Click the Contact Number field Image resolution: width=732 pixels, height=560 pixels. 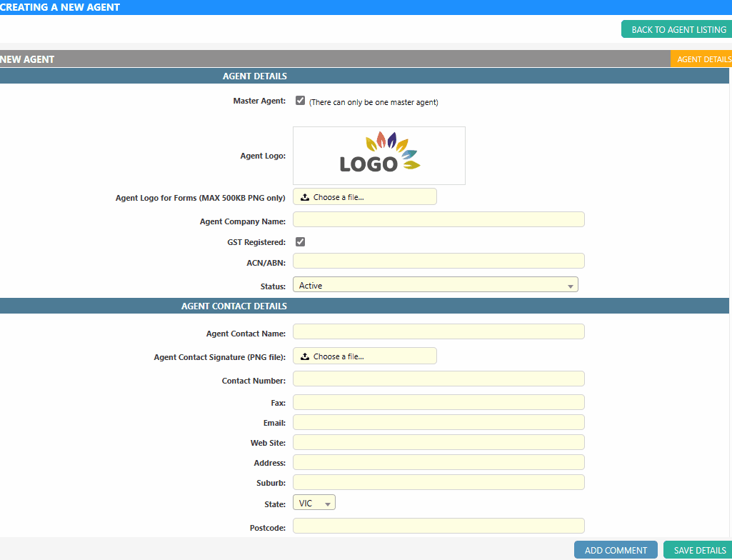[438, 379]
